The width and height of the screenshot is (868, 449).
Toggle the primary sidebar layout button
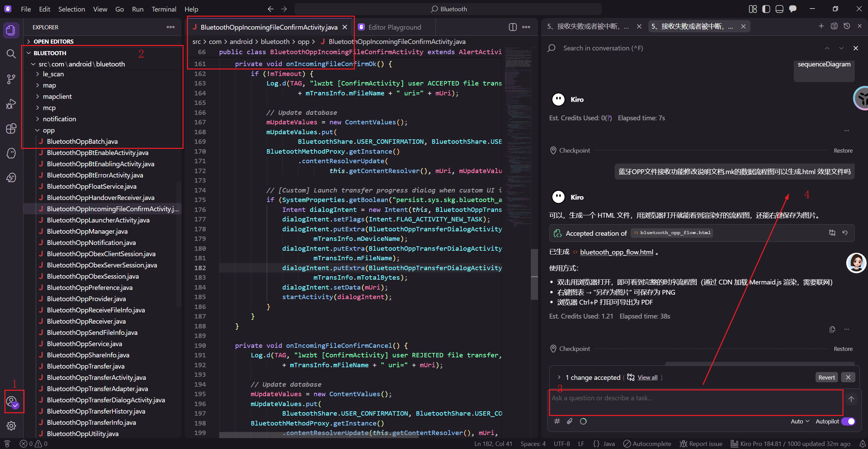[x=766, y=9]
